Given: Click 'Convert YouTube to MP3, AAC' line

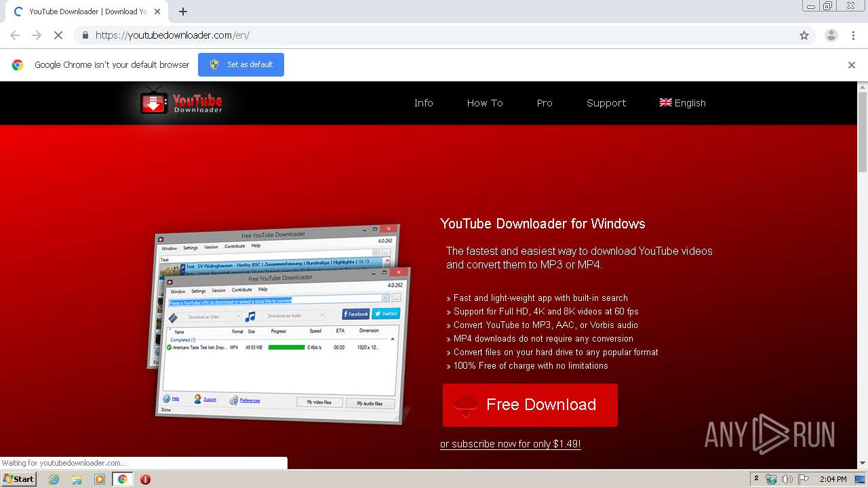Looking at the screenshot, I should pos(542,325).
